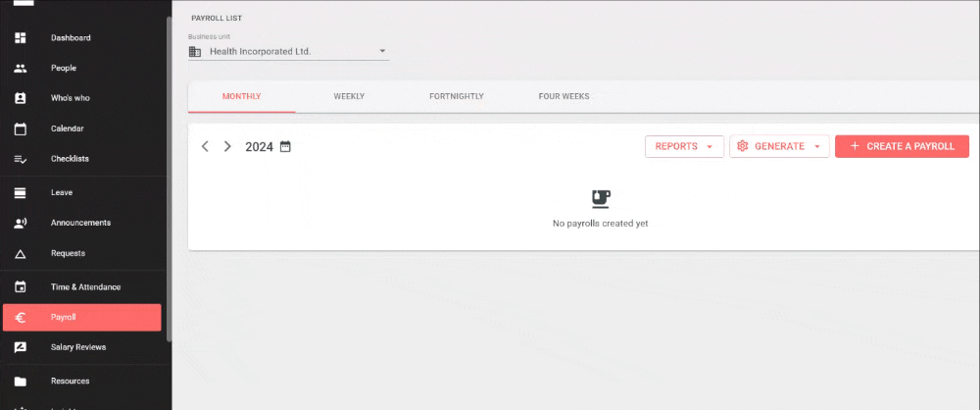Click the People group icon
The width and height of the screenshot is (980, 410).
point(20,69)
